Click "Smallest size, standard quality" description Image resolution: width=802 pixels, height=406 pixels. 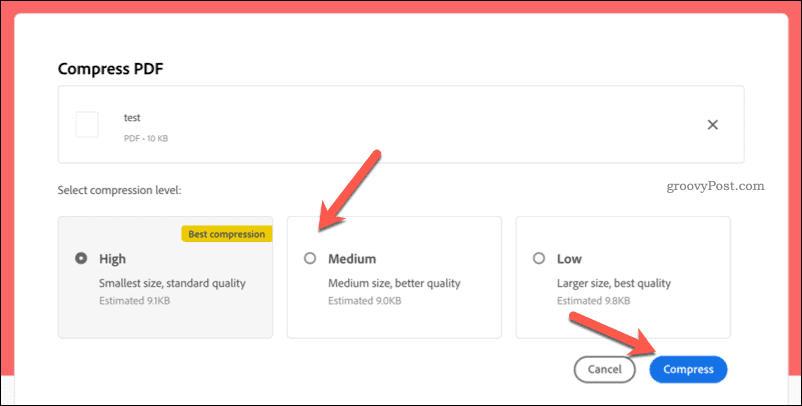coord(172,283)
